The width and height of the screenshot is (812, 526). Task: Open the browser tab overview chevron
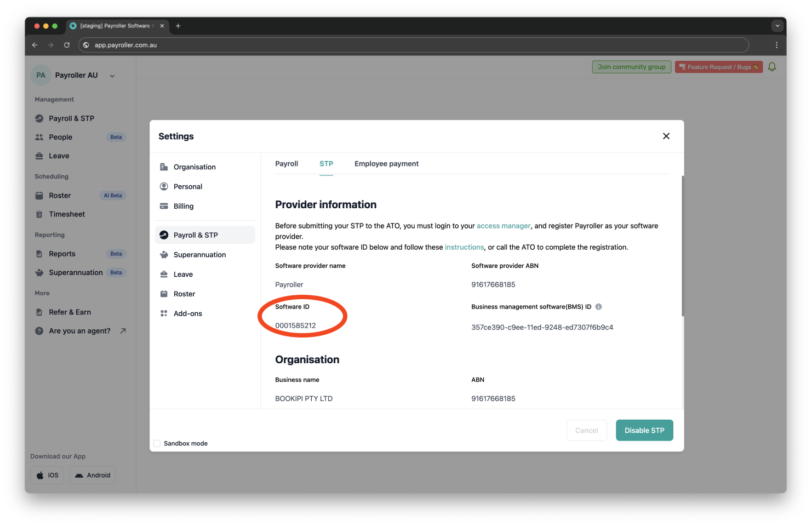click(777, 26)
